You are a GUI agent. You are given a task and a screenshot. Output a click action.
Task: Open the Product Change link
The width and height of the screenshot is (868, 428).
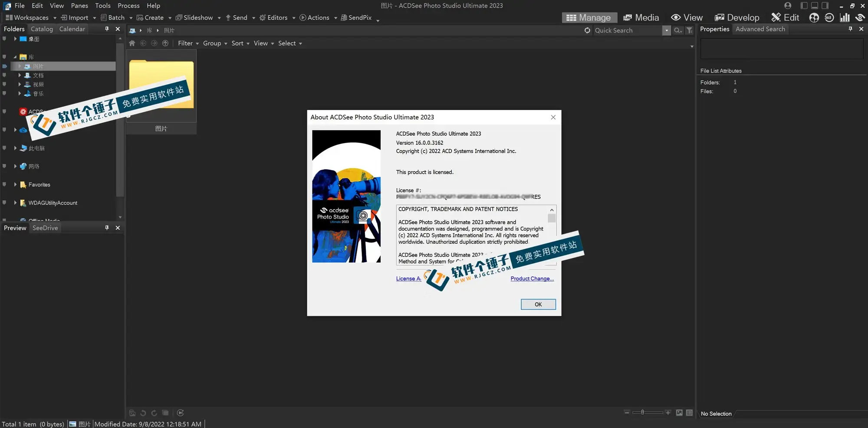click(532, 278)
